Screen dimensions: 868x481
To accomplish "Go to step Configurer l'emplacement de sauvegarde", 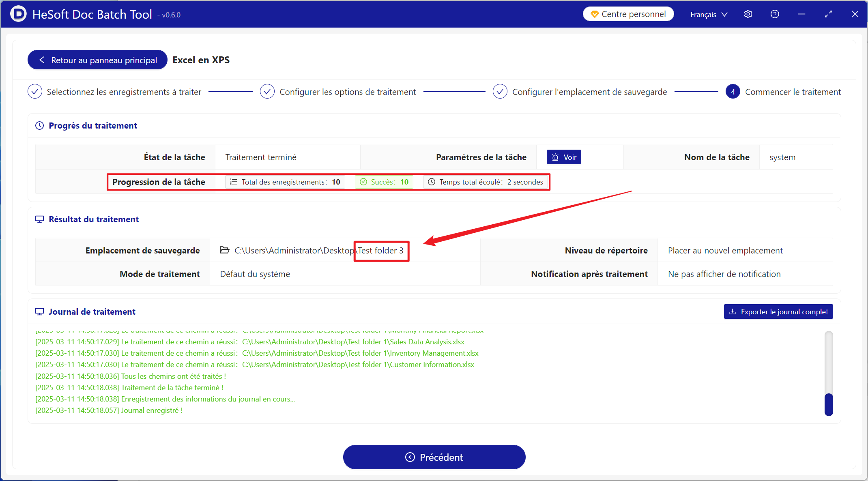I will pos(580,92).
